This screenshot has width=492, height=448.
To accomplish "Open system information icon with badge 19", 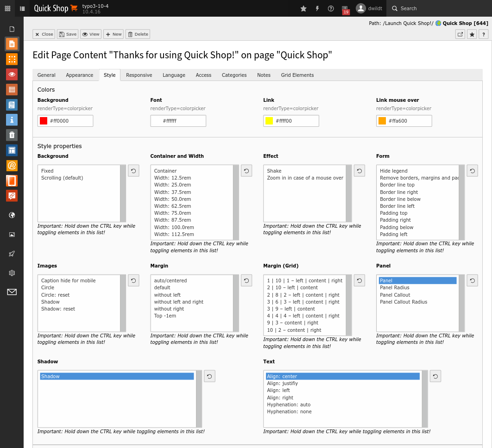I will point(345,9).
